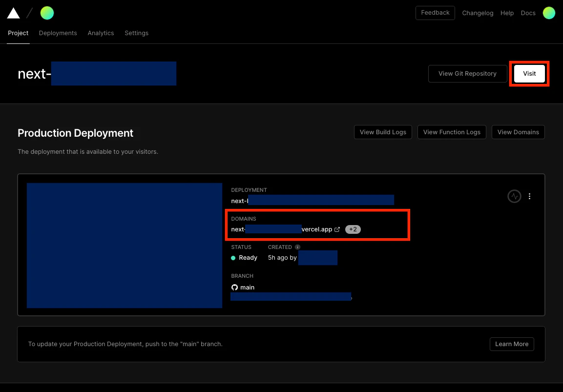The height and width of the screenshot is (392, 563).
Task: Click the deployment name link under DEPLOYMENT
Action: 313,200
